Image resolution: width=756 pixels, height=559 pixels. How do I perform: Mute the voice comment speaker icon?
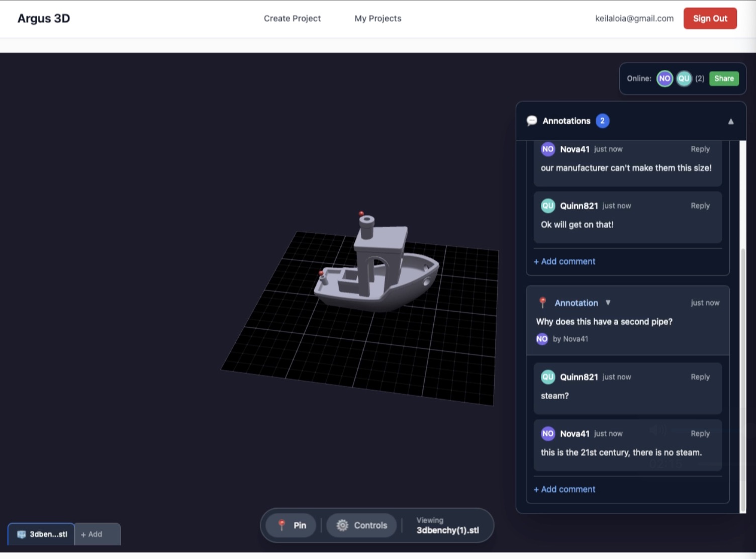point(657,430)
